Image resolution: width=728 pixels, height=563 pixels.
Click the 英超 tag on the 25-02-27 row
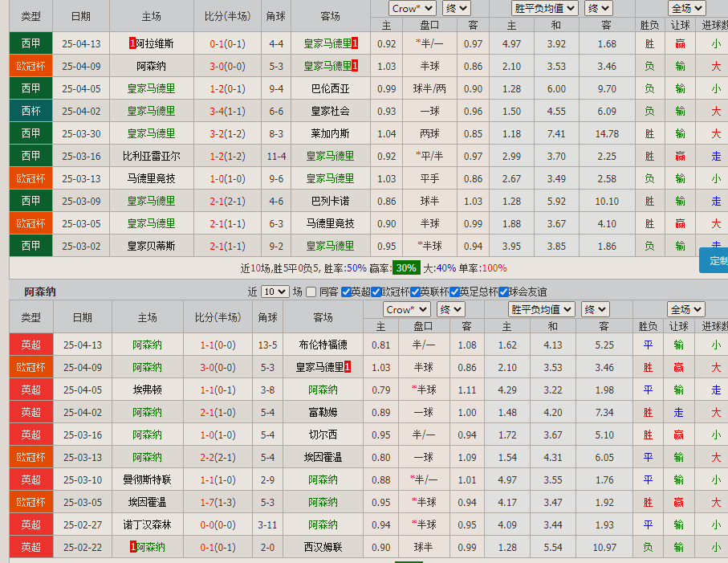point(31,524)
